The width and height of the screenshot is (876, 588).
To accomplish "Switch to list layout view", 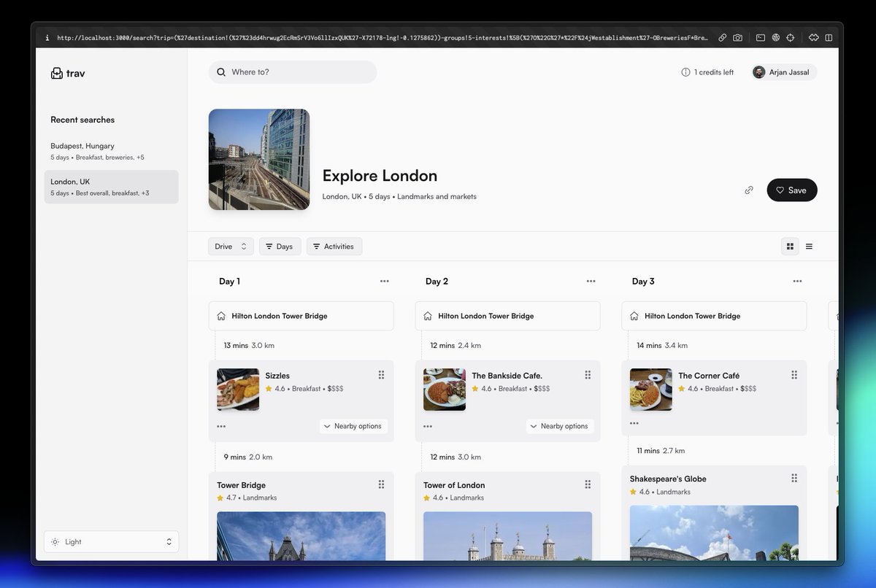I will pos(809,246).
